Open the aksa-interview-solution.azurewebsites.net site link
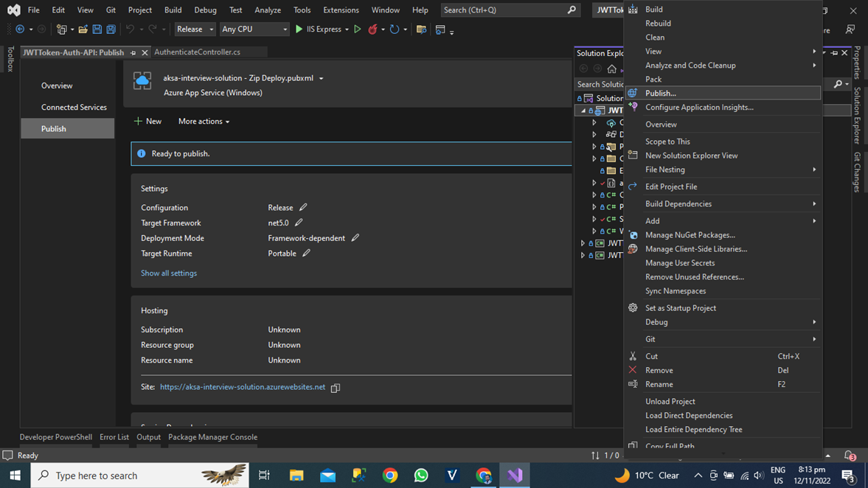Image resolution: width=868 pixels, height=488 pixels. (x=242, y=386)
